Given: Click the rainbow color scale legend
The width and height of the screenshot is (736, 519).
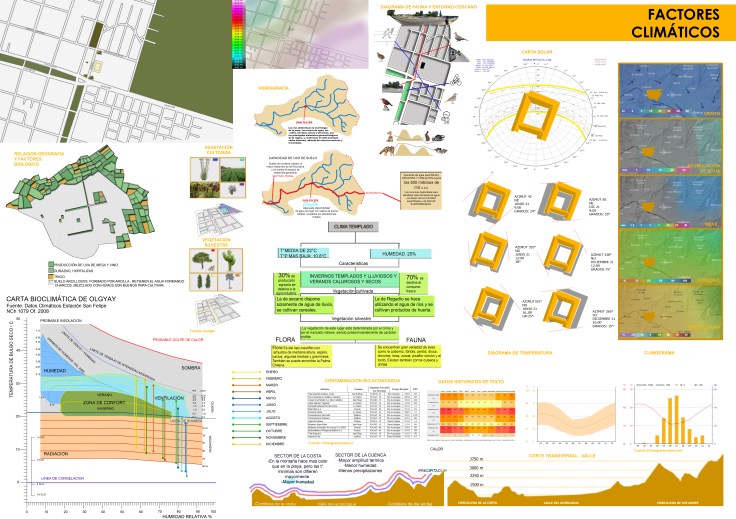Looking at the screenshot, I should point(237,37).
